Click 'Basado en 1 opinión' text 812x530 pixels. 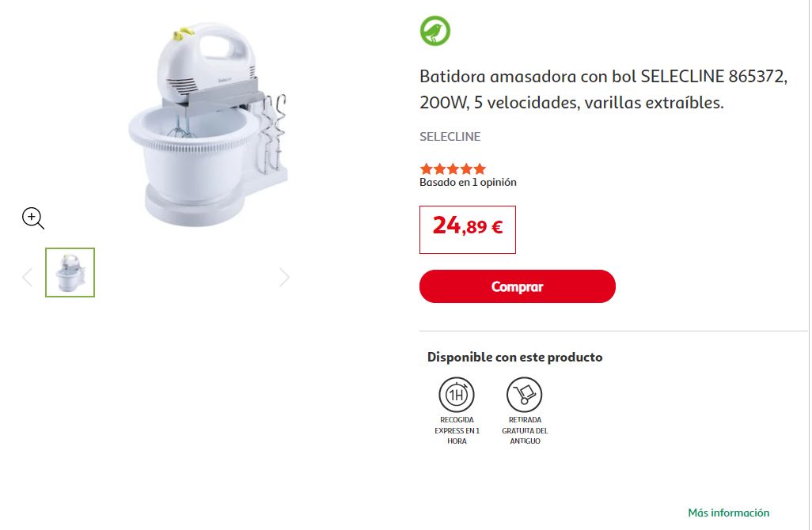click(x=469, y=182)
